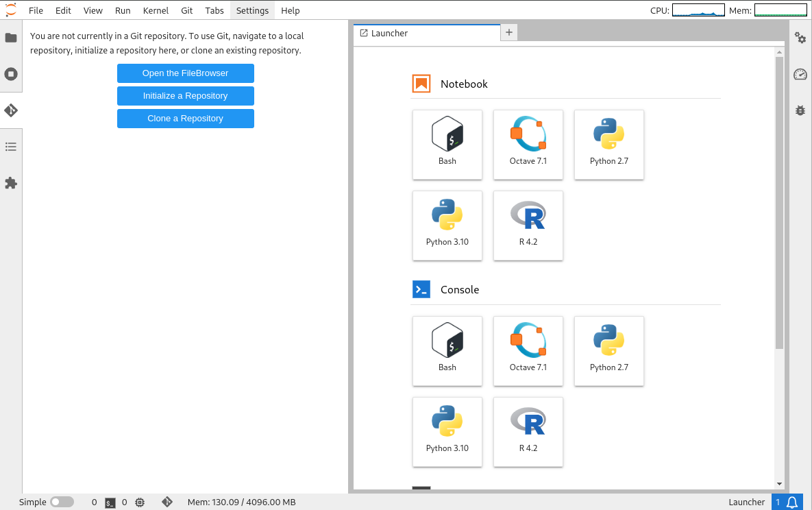This screenshot has width=812, height=510.
Task: Launch a Bash notebook
Action: (447, 145)
